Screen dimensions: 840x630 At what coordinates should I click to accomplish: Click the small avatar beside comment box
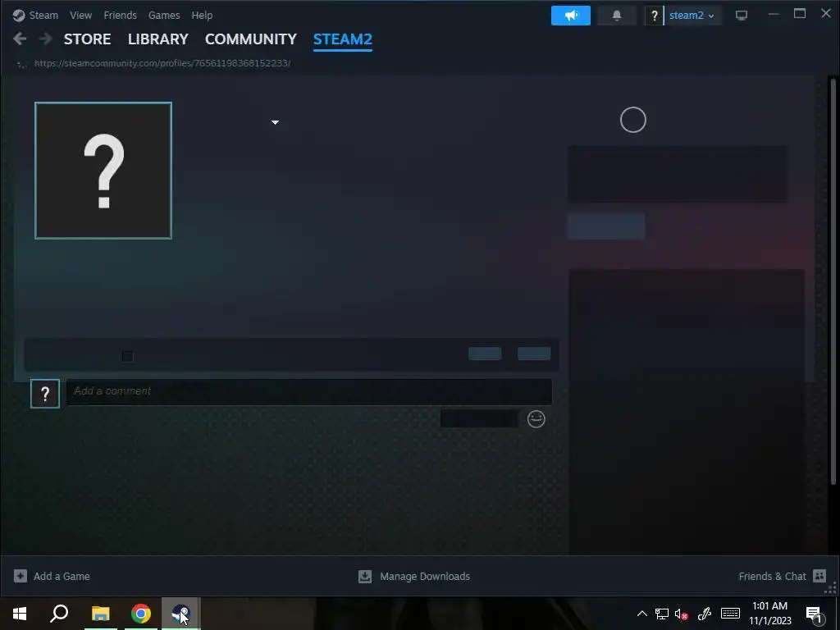tap(45, 394)
